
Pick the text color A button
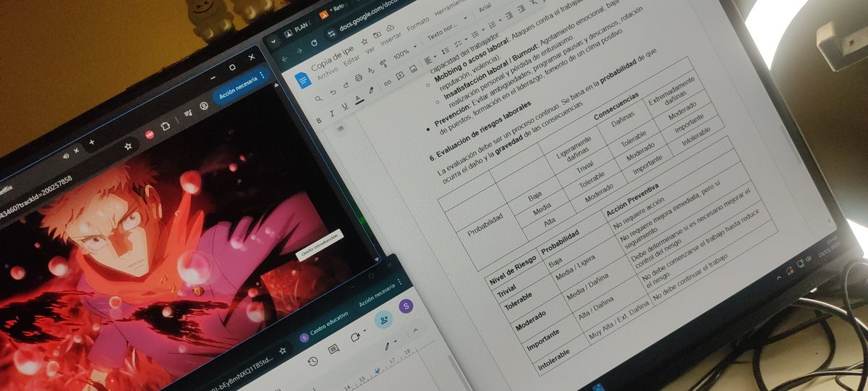point(359,99)
